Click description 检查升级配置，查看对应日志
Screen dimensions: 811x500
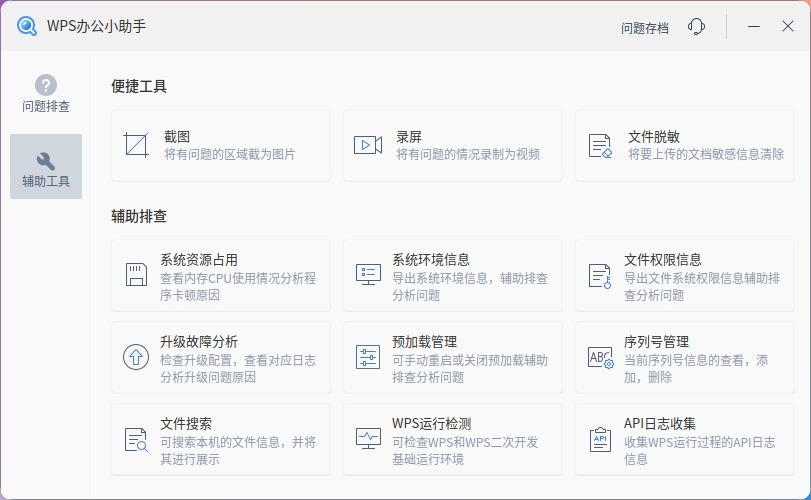238,360
